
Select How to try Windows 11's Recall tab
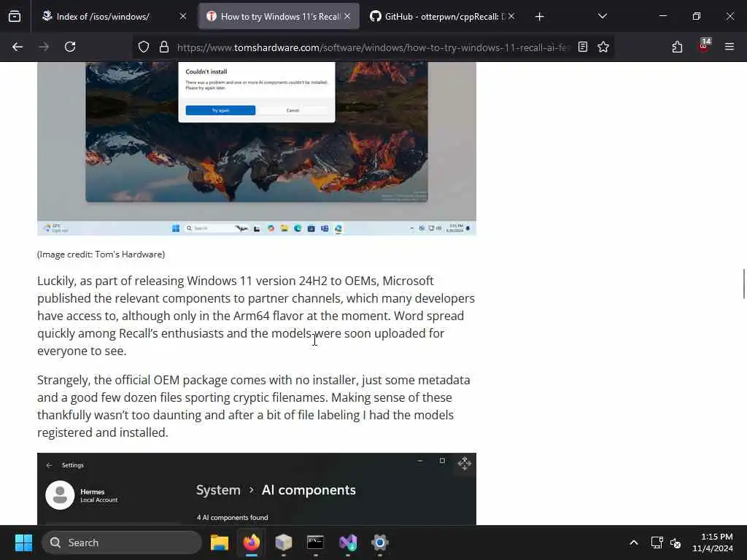(x=279, y=17)
